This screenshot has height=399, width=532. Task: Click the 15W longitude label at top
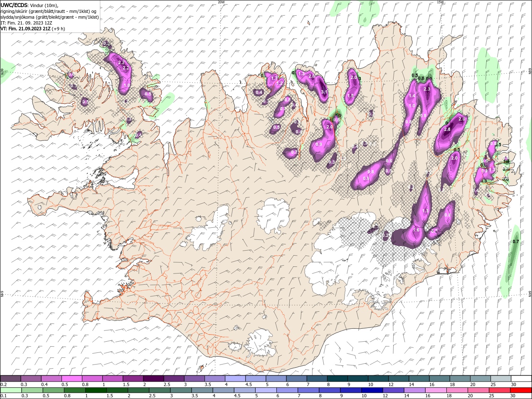click(440, 2)
